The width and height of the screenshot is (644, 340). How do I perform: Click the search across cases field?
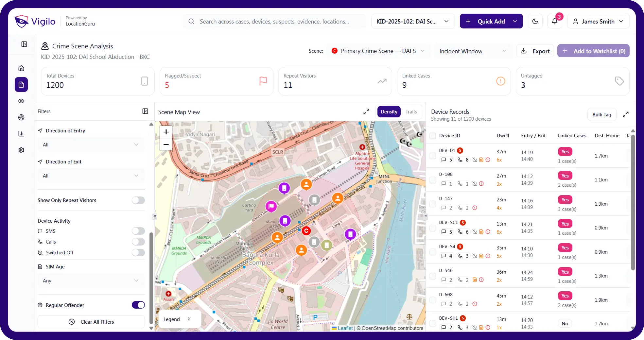pyautogui.click(x=274, y=21)
